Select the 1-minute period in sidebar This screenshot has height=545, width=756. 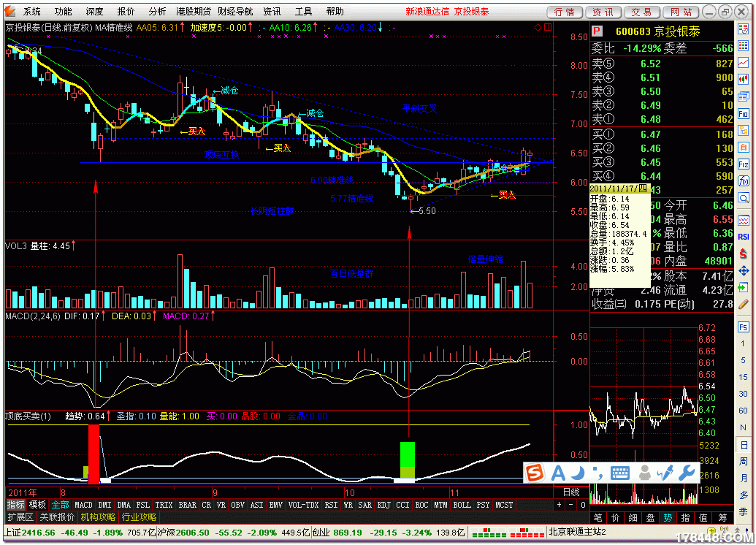[743, 344]
